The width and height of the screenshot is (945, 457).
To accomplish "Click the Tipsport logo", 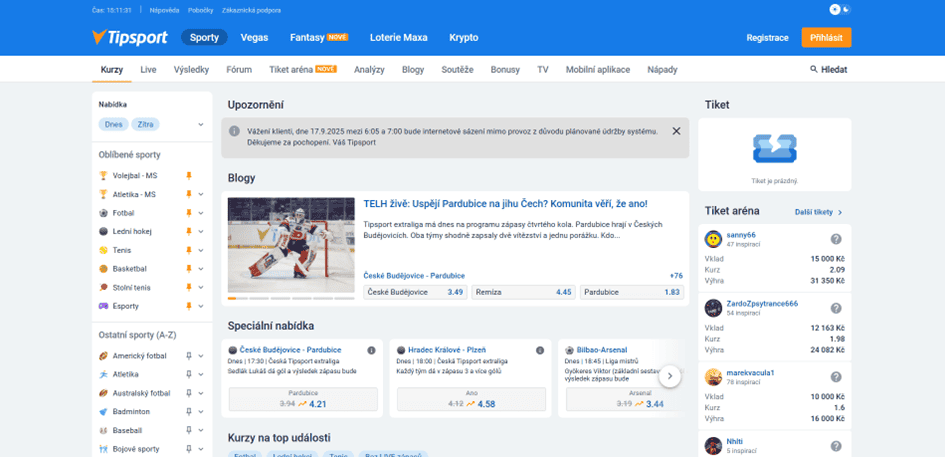I will tap(130, 37).
